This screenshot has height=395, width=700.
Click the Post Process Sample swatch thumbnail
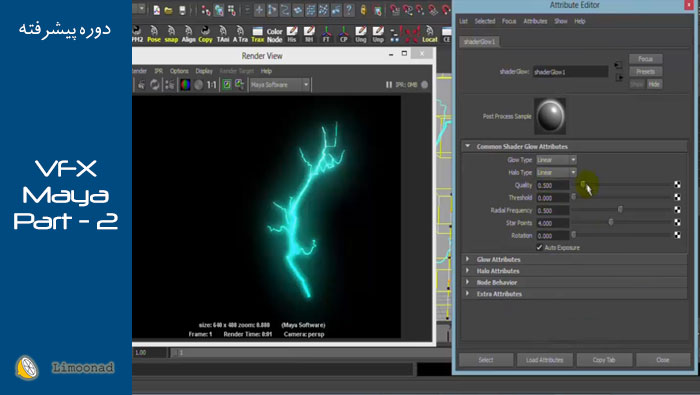(x=550, y=116)
